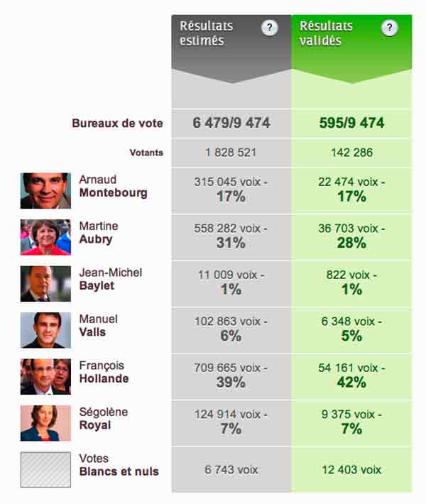This screenshot has height=504, width=426.
Task: Click the grey Votes Blancs et nuls placeholder
Action: [x=45, y=470]
